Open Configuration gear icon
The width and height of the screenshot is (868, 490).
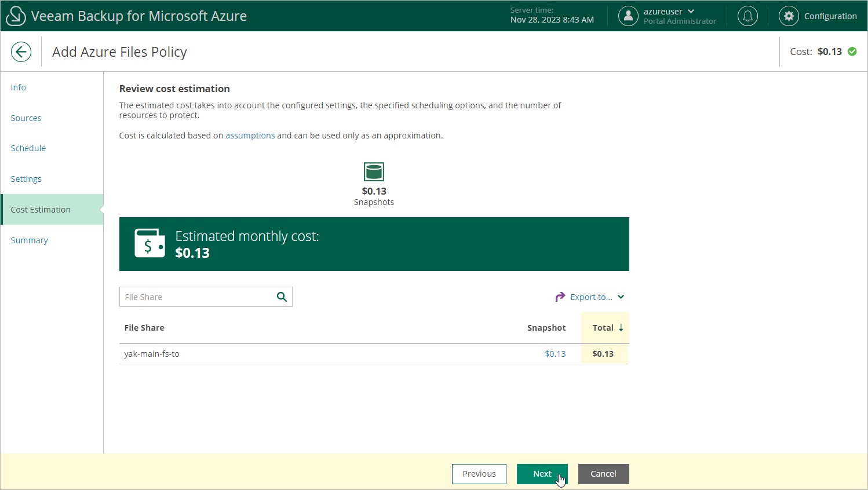click(x=789, y=16)
